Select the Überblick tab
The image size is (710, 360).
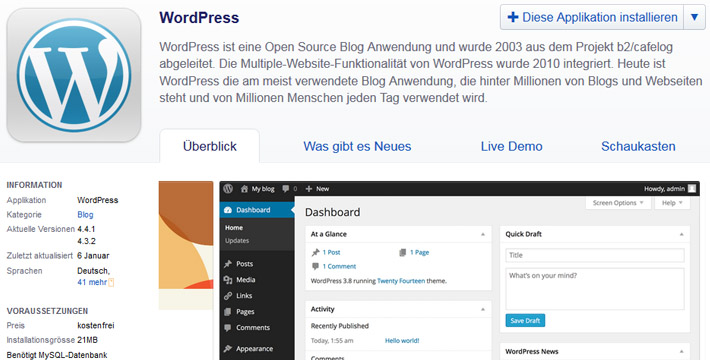coord(210,146)
